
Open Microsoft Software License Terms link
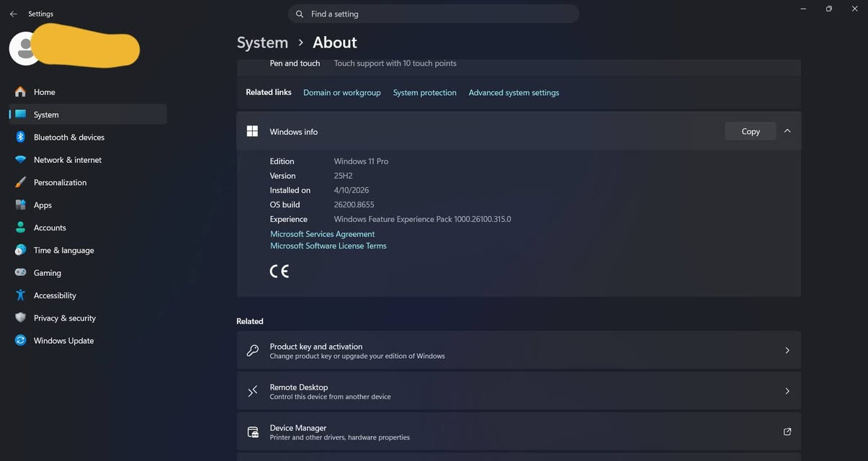pyautogui.click(x=328, y=246)
